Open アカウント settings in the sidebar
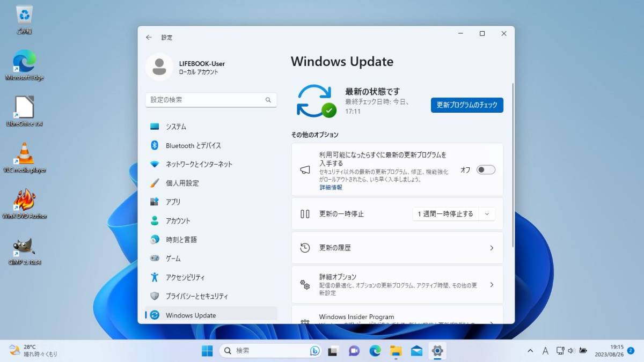 211,220
